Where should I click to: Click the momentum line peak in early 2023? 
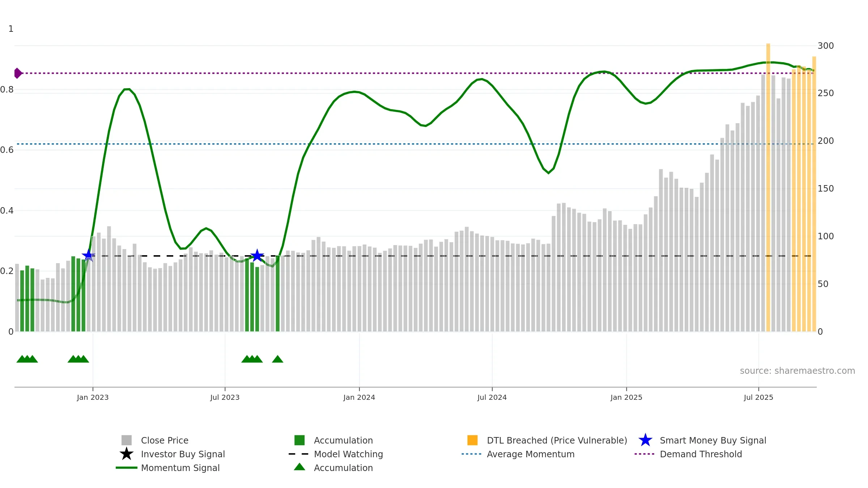click(127, 89)
